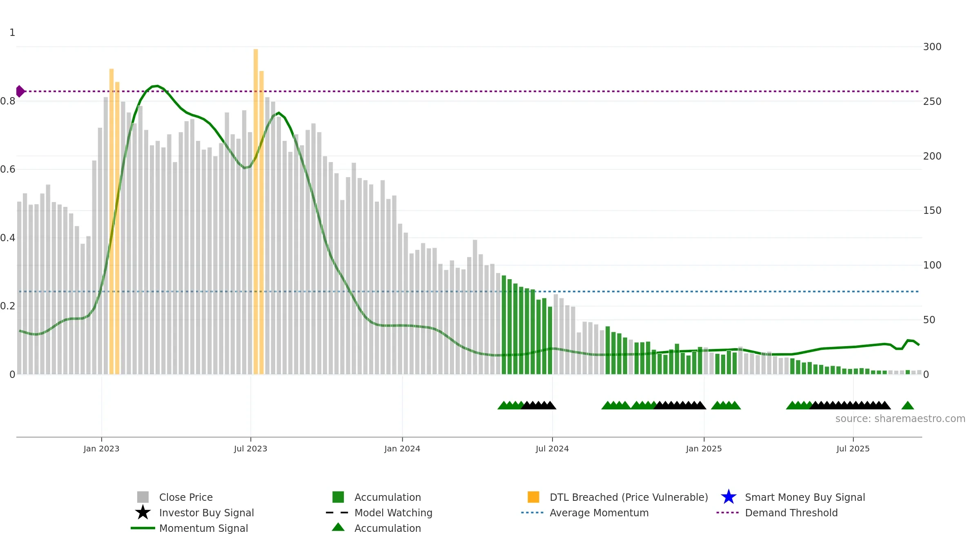The image size is (980, 551).
Task: Click the Jan 2023 axis label
Action: point(101,449)
